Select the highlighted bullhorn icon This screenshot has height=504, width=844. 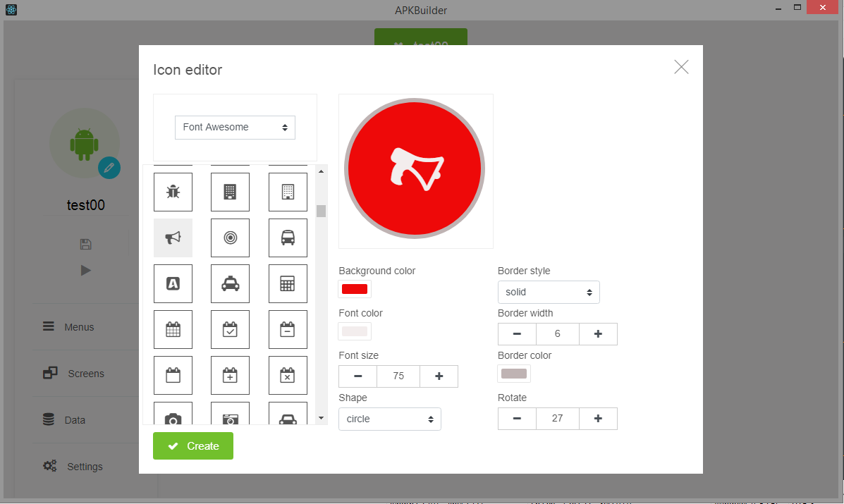pyautogui.click(x=173, y=238)
